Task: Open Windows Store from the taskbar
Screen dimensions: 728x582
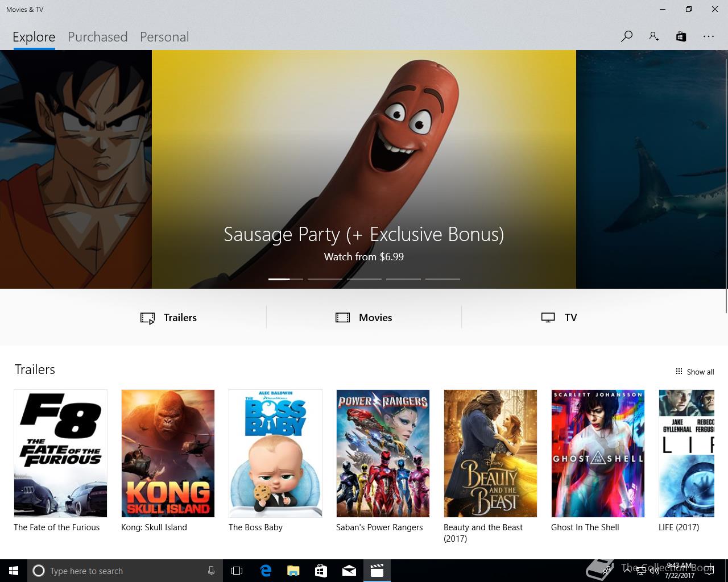Action: [x=321, y=571]
